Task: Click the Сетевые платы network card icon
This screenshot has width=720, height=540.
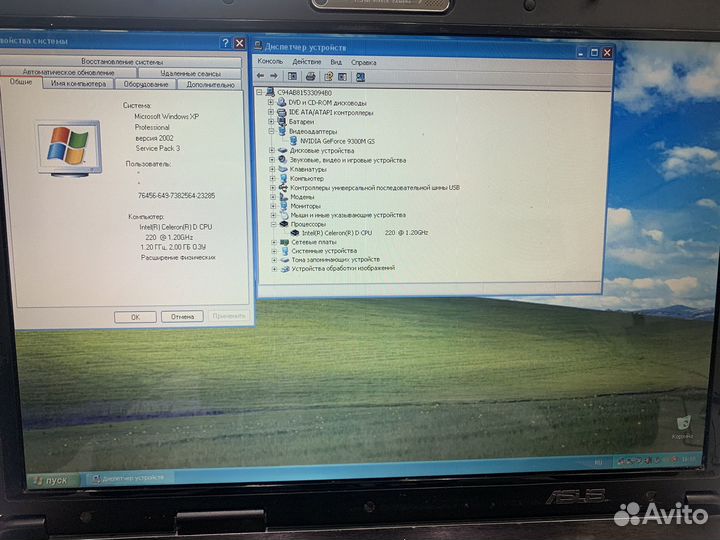Action: click(x=285, y=242)
